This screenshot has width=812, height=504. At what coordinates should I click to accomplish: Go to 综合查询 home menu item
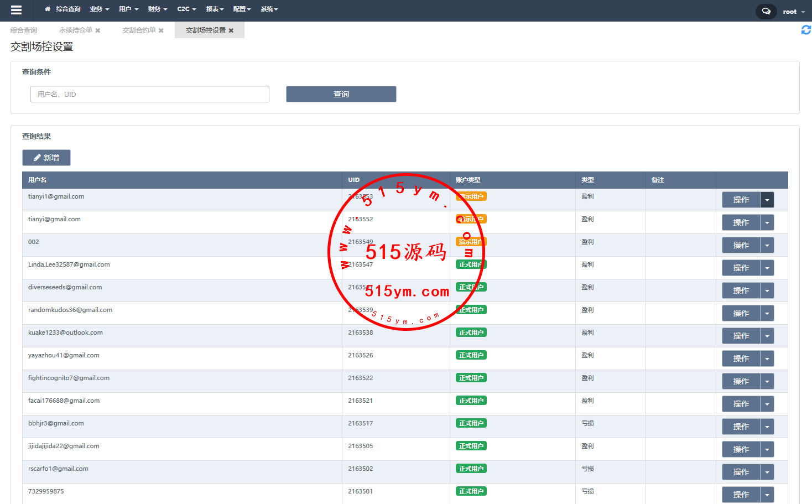[63, 9]
